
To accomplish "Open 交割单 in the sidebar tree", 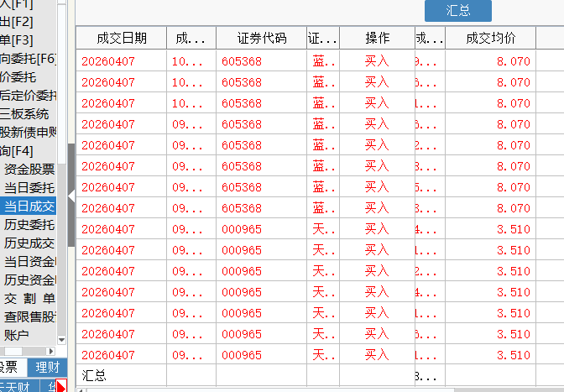I will click(x=29, y=299).
